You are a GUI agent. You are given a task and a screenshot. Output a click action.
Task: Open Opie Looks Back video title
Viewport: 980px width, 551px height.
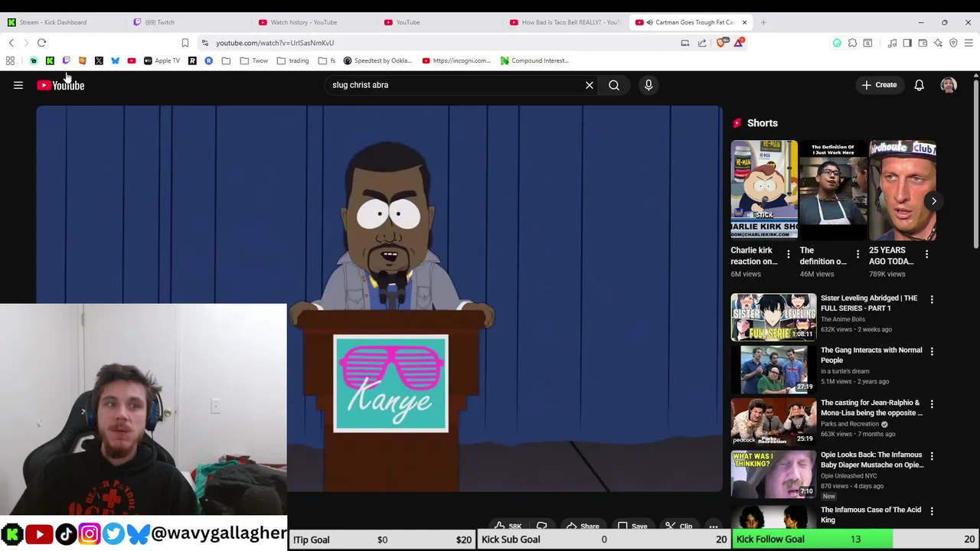click(871, 460)
